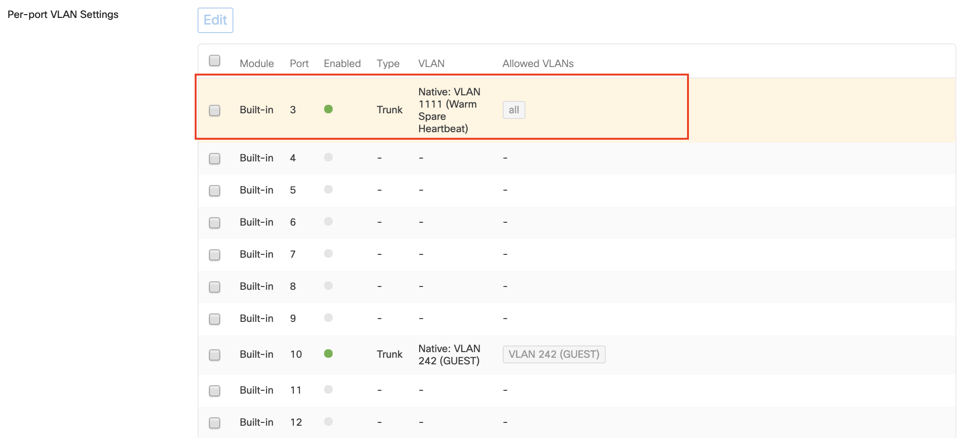This screenshot has height=438, width=980.
Task: Click the Port column header
Action: click(x=299, y=64)
